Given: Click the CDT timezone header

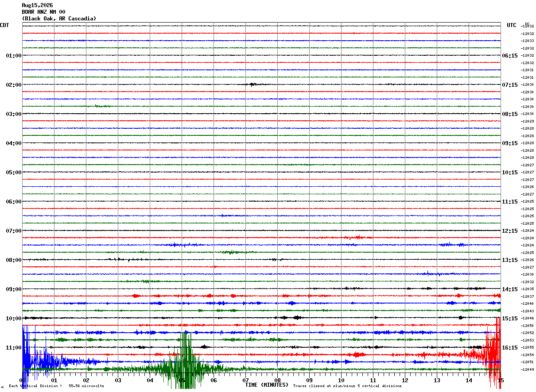Looking at the screenshot, I should click(x=4, y=25).
